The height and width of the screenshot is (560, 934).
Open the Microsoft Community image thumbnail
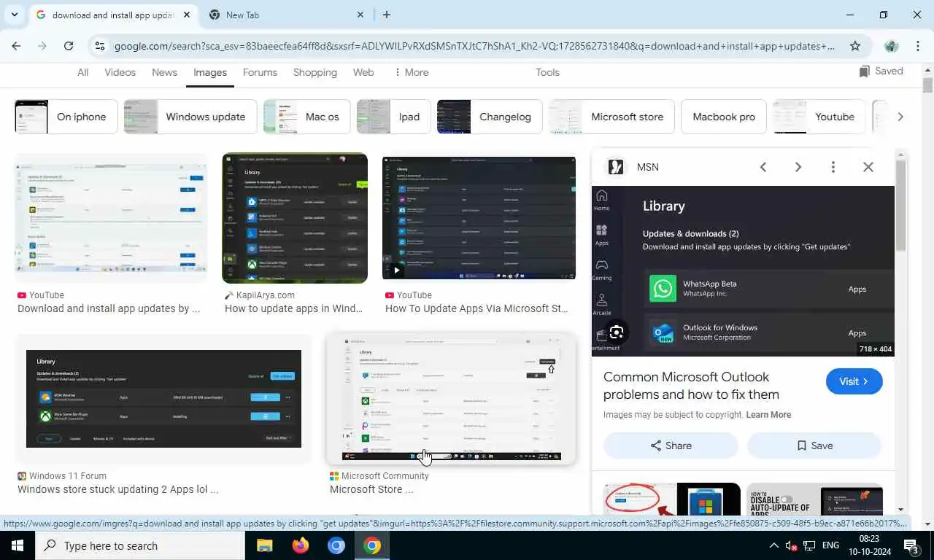tap(451, 399)
